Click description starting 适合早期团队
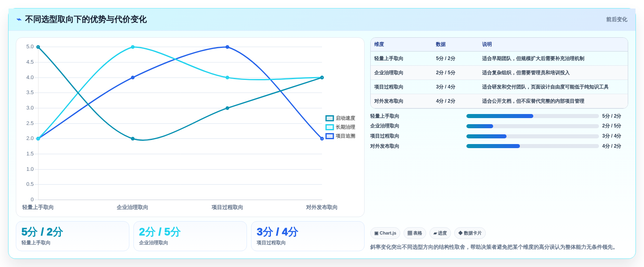 tap(533, 58)
